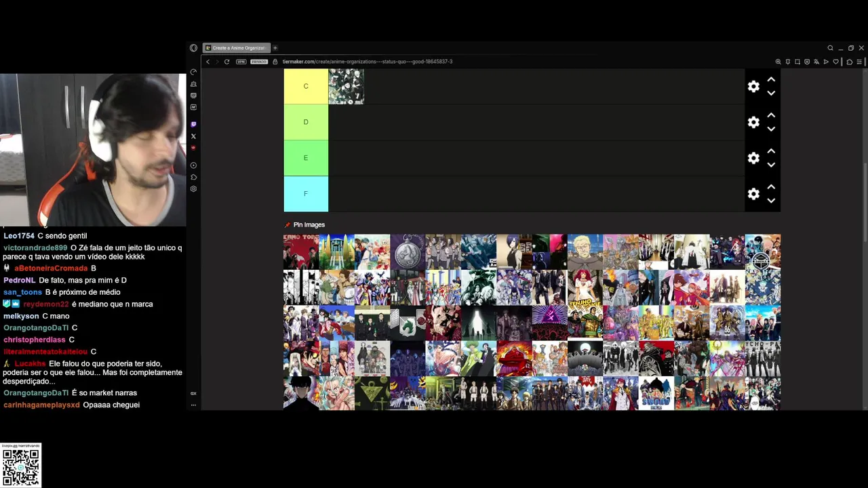Click the sidebar three-dots more button
The height and width of the screenshot is (488, 868).
pyautogui.click(x=193, y=405)
